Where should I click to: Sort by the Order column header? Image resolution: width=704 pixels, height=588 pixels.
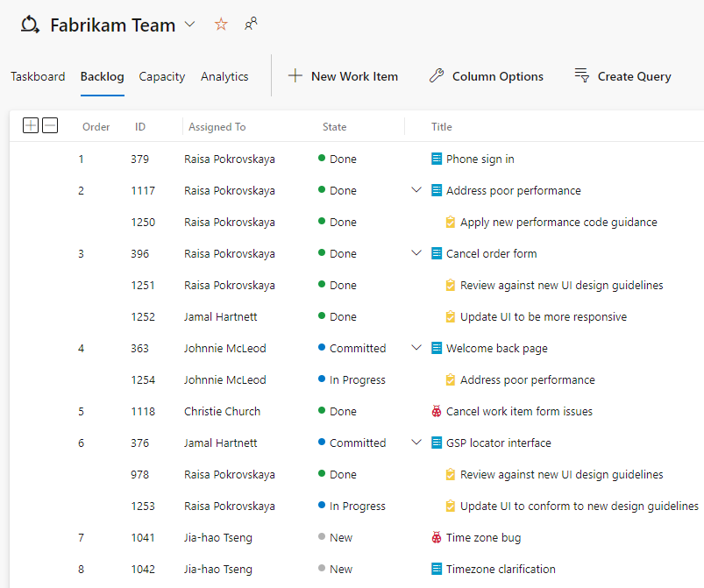tap(96, 127)
